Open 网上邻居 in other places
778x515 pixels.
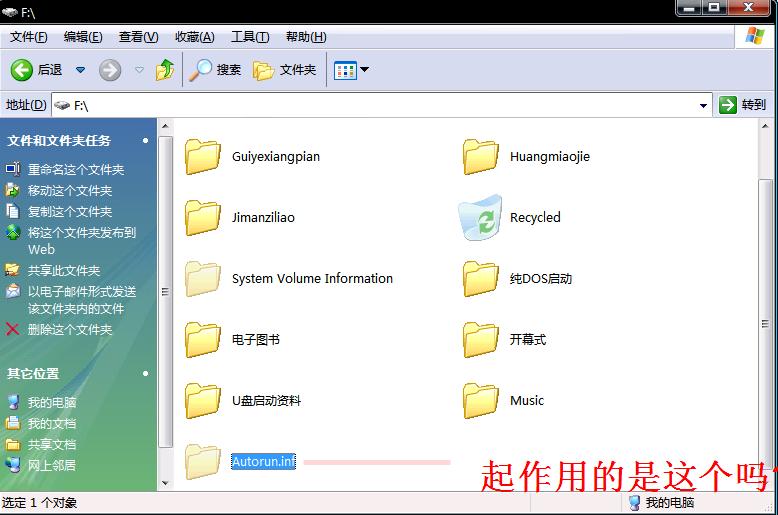[52, 465]
